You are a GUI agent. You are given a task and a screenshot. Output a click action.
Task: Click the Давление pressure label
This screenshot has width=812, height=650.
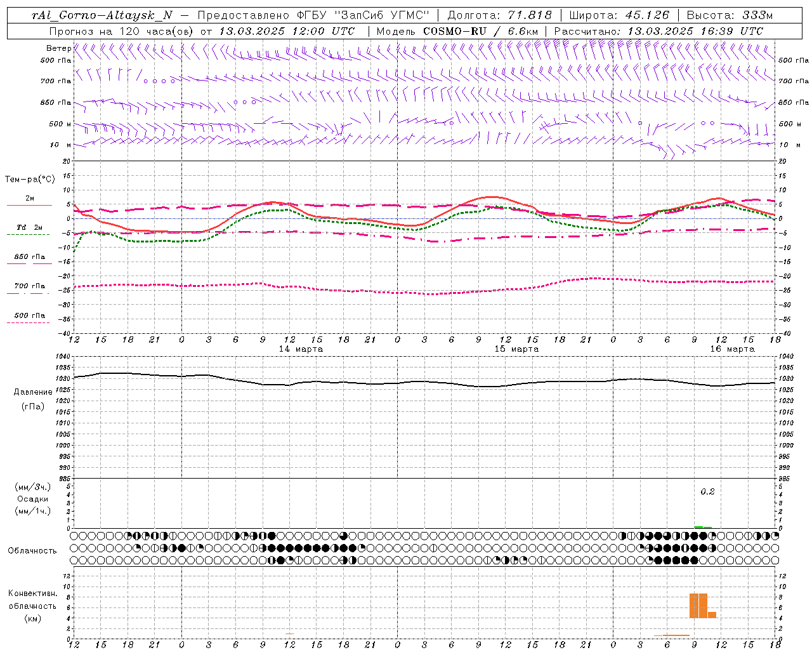click(x=33, y=392)
